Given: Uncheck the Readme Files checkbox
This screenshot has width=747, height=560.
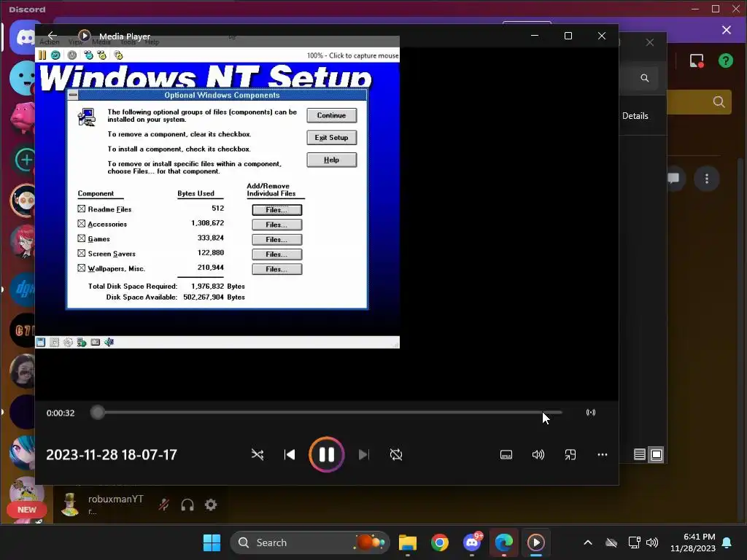Looking at the screenshot, I should [x=82, y=209].
